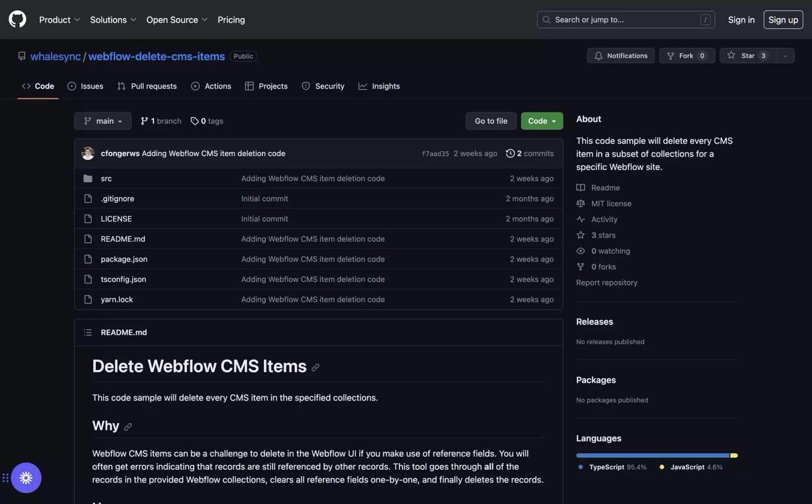This screenshot has width=812, height=504.
Task: Open README outline list icon
Action: pyautogui.click(x=88, y=333)
